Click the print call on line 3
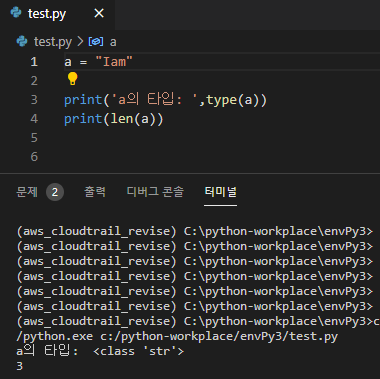This screenshot has height=379, width=380. pos(83,100)
